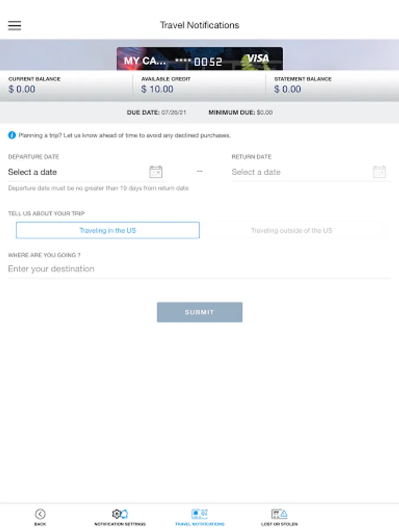The image size is (399, 532).
Task: Tap the Back arrow icon
Action: pyautogui.click(x=40, y=514)
